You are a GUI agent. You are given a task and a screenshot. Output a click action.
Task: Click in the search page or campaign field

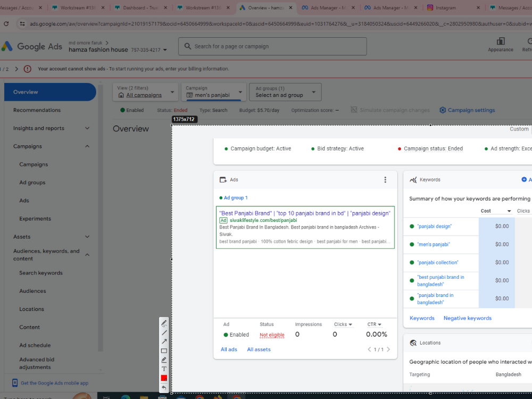(x=272, y=46)
